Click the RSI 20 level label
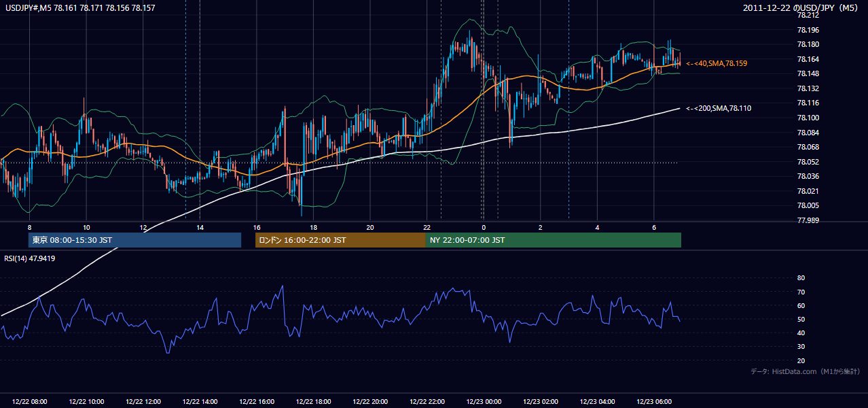Screen dimensions: 868x408 pyautogui.click(x=801, y=360)
